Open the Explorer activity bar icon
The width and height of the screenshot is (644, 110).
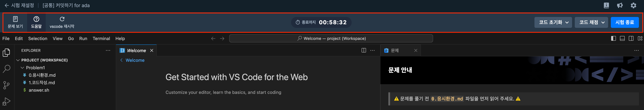tap(6, 53)
